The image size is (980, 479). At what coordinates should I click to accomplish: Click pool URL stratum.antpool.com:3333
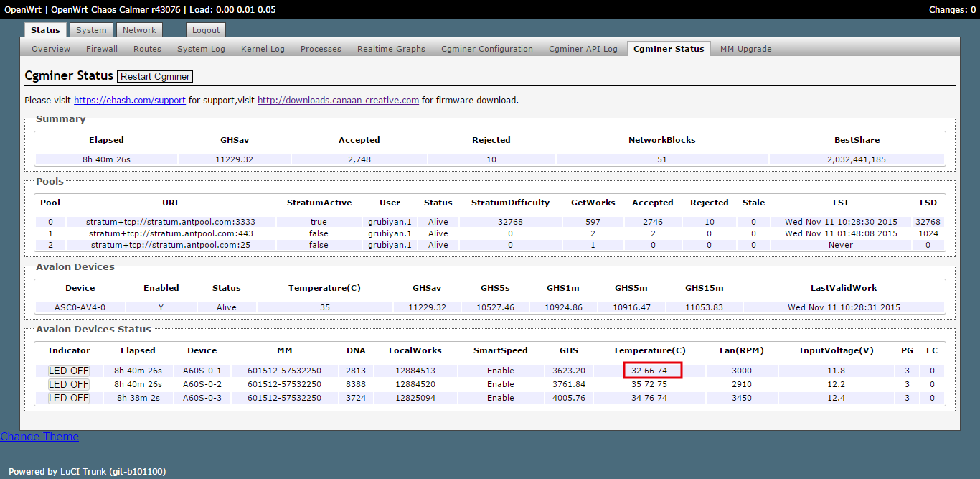coord(171,222)
